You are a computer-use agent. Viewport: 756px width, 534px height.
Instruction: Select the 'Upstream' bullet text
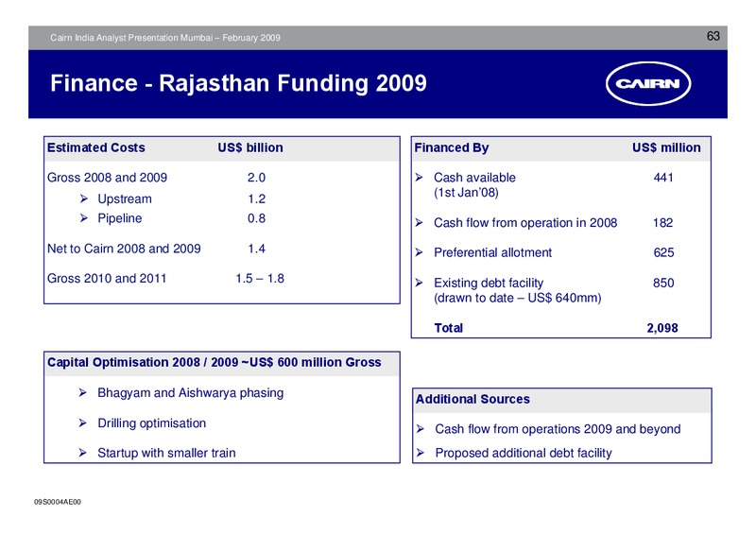click(125, 198)
